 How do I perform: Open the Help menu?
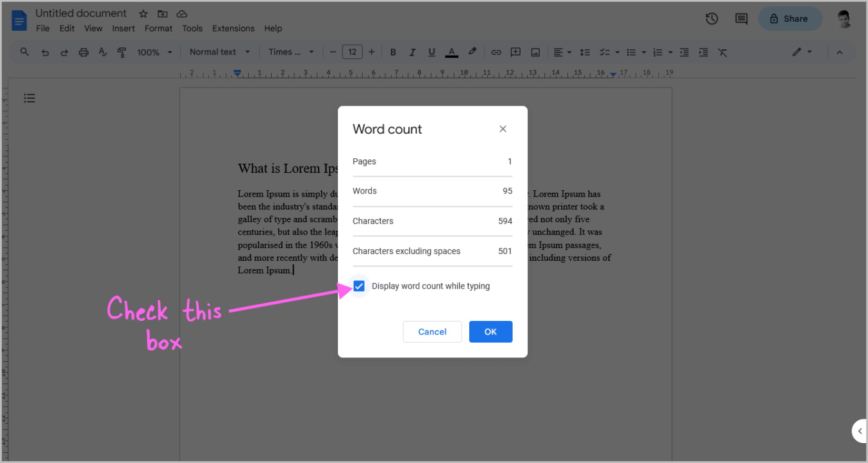pyautogui.click(x=273, y=28)
